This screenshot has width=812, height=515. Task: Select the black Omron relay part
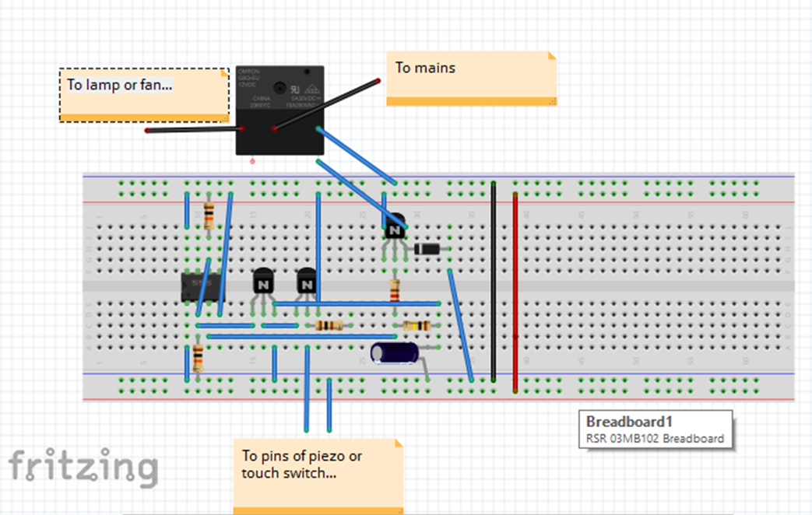(279, 110)
